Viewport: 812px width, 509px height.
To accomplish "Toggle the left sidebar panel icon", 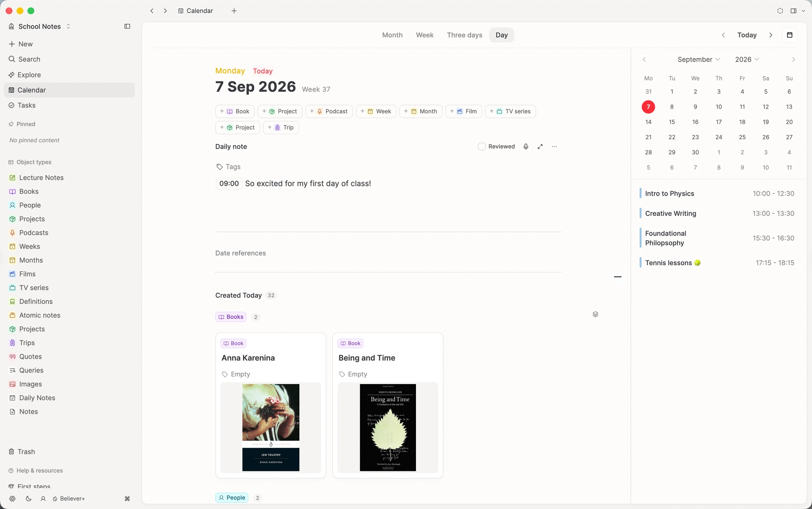I will click(127, 26).
